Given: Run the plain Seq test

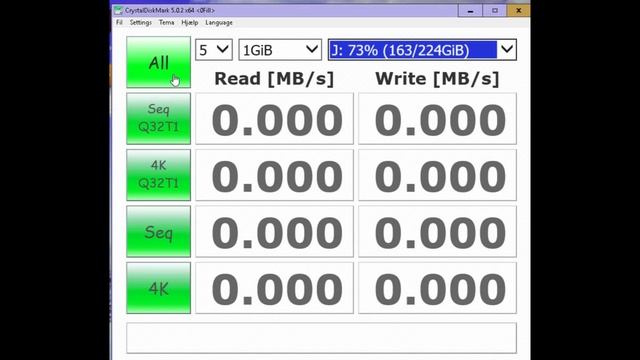Looking at the screenshot, I should tap(158, 231).
